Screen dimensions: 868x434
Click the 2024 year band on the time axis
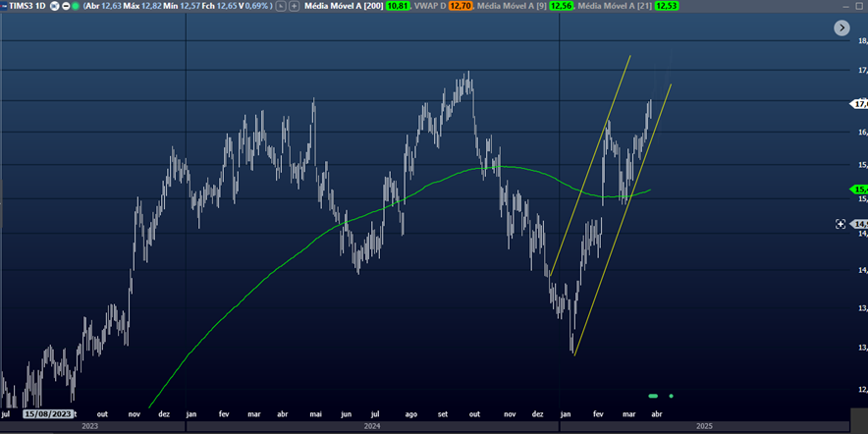coord(371,427)
